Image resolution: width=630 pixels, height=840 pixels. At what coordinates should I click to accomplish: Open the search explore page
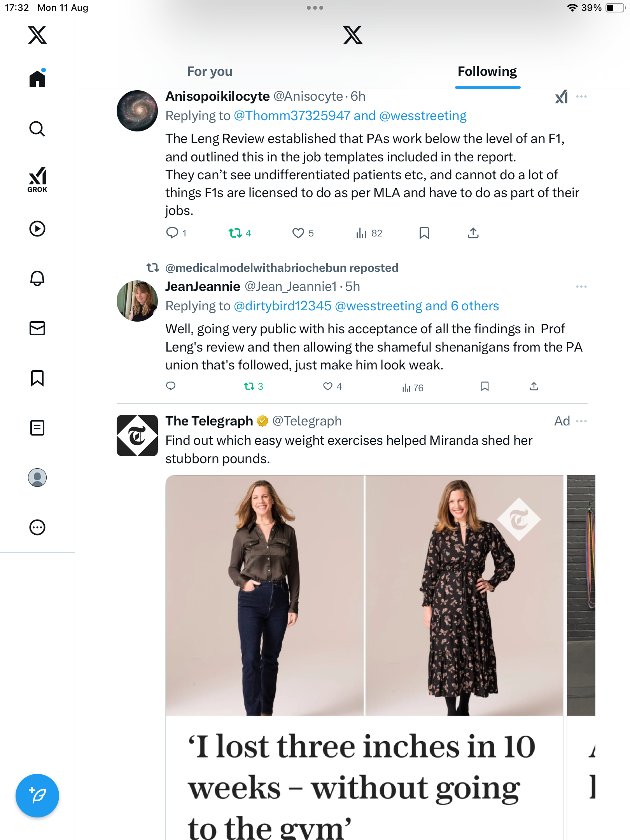click(x=37, y=129)
